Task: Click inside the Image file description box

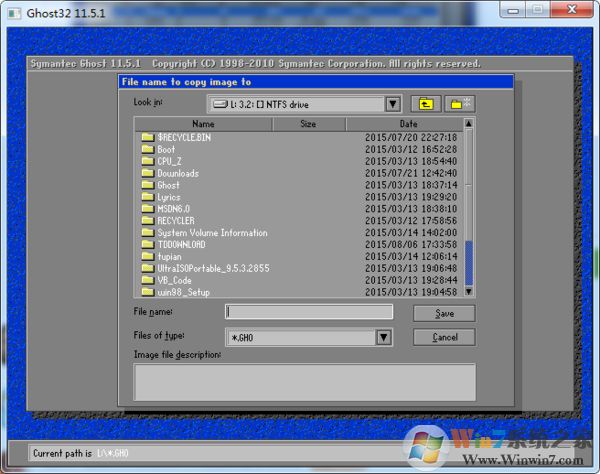Action: click(x=305, y=382)
